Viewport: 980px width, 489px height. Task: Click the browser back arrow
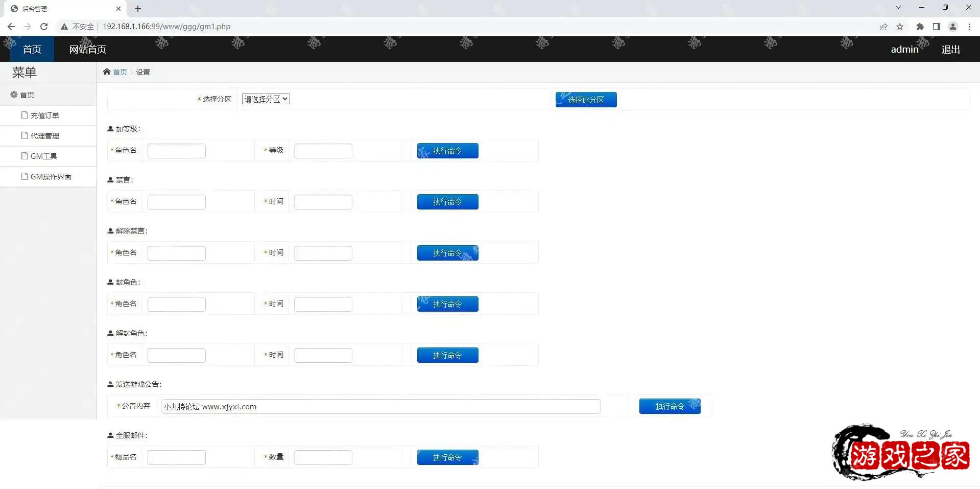click(x=11, y=27)
